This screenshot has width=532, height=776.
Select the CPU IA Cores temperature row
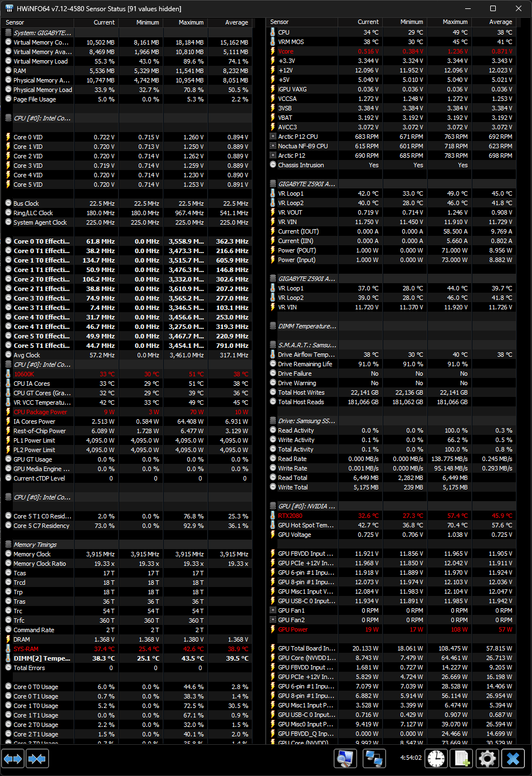click(x=127, y=384)
